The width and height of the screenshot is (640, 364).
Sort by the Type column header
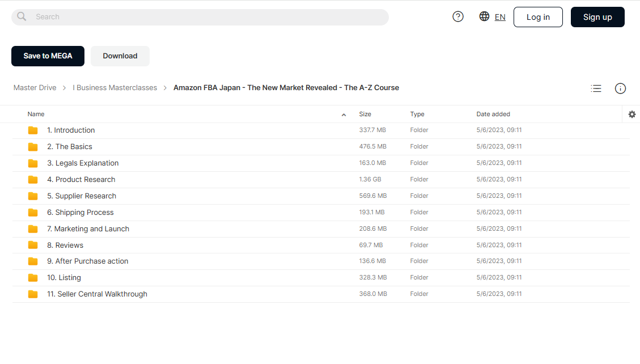pyautogui.click(x=417, y=115)
